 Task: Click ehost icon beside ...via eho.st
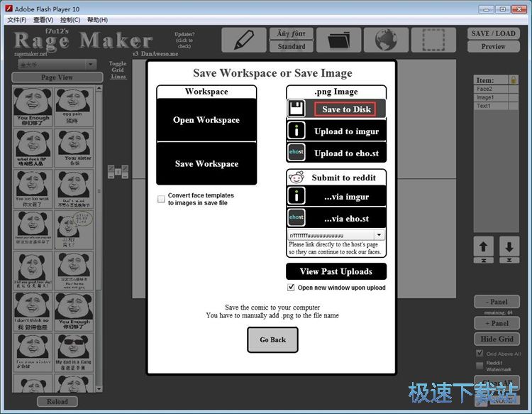pyautogui.click(x=297, y=218)
